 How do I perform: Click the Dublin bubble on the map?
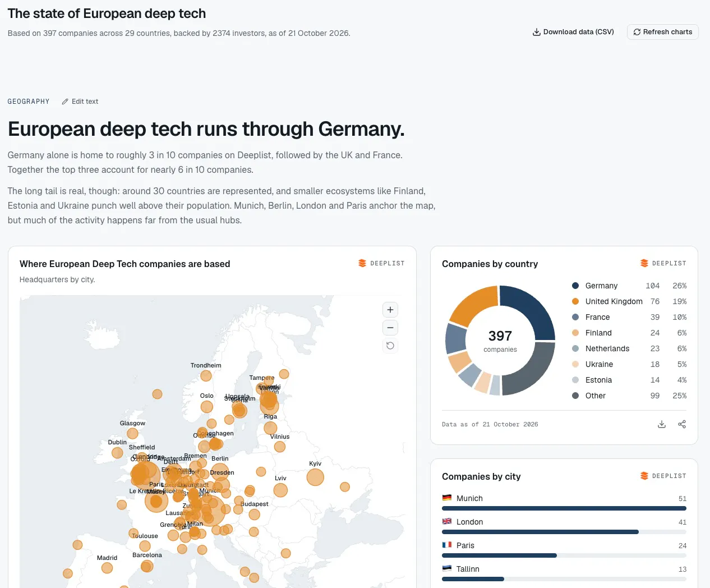(x=117, y=453)
